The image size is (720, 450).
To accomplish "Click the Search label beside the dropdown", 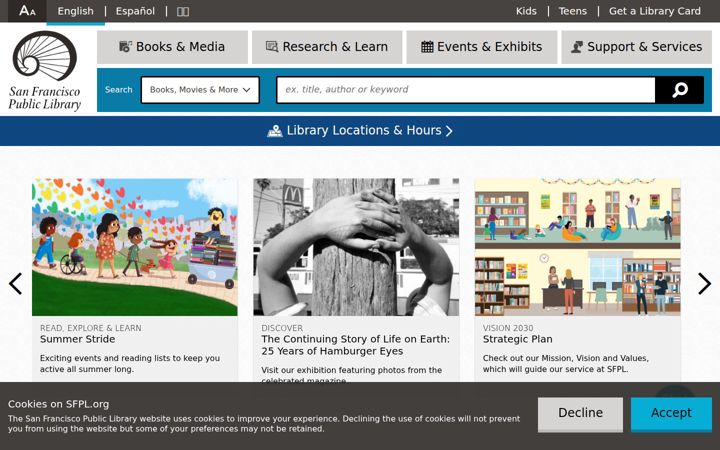I will click(x=118, y=90).
